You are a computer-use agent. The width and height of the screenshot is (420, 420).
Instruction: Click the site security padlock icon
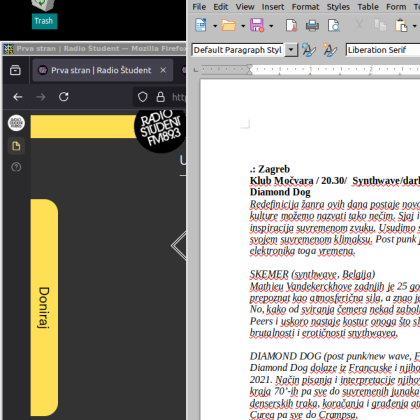(x=161, y=97)
